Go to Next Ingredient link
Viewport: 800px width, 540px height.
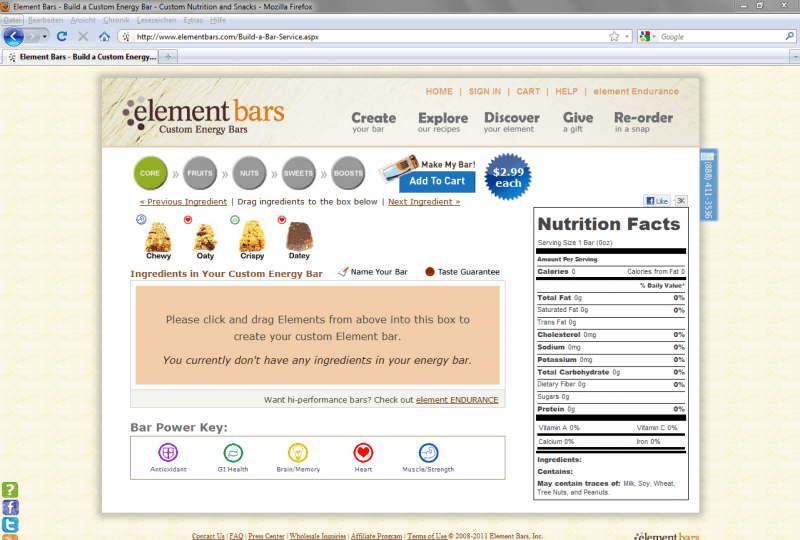424,202
